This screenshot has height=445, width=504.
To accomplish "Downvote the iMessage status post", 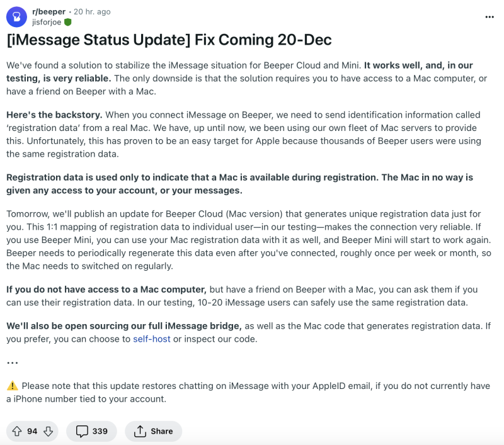I will (x=48, y=431).
